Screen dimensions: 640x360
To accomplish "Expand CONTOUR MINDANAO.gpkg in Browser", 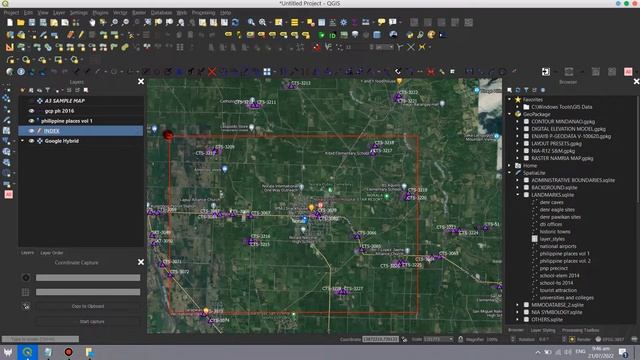I will [x=518, y=122].
